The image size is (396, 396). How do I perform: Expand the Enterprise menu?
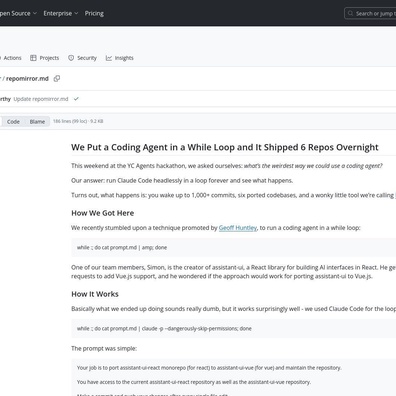61,13
